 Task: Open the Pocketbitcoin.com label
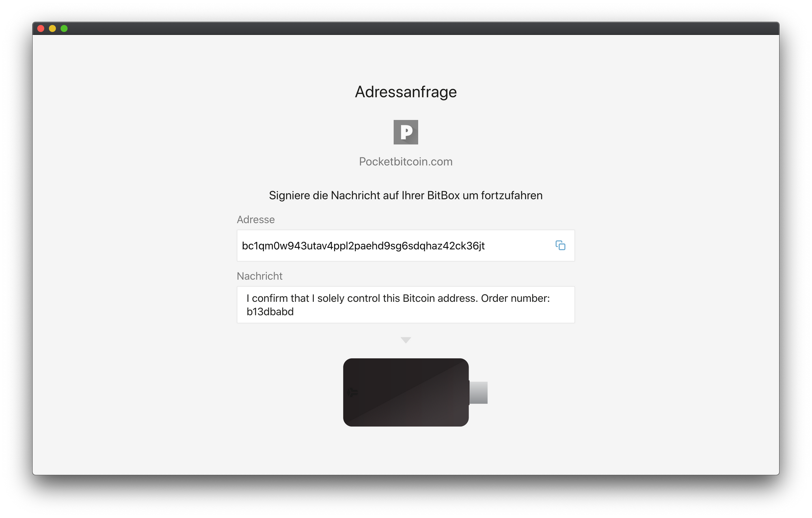pos(406,161)
